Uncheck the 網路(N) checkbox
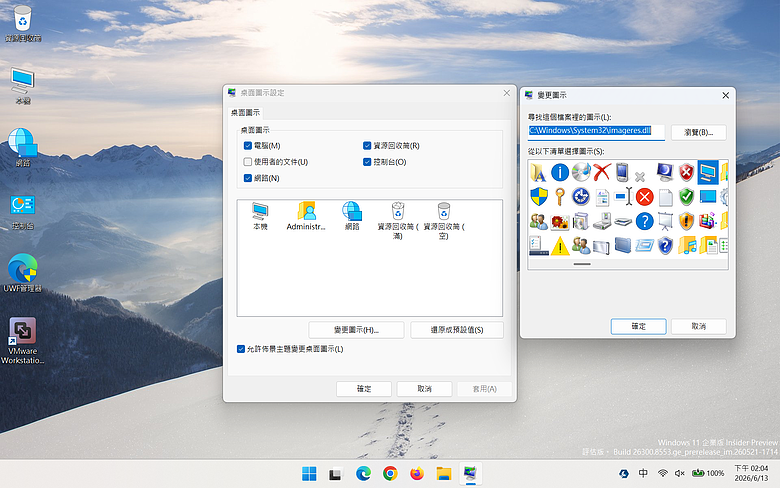The height and width of the screenshot is (488, 780). 248,178
